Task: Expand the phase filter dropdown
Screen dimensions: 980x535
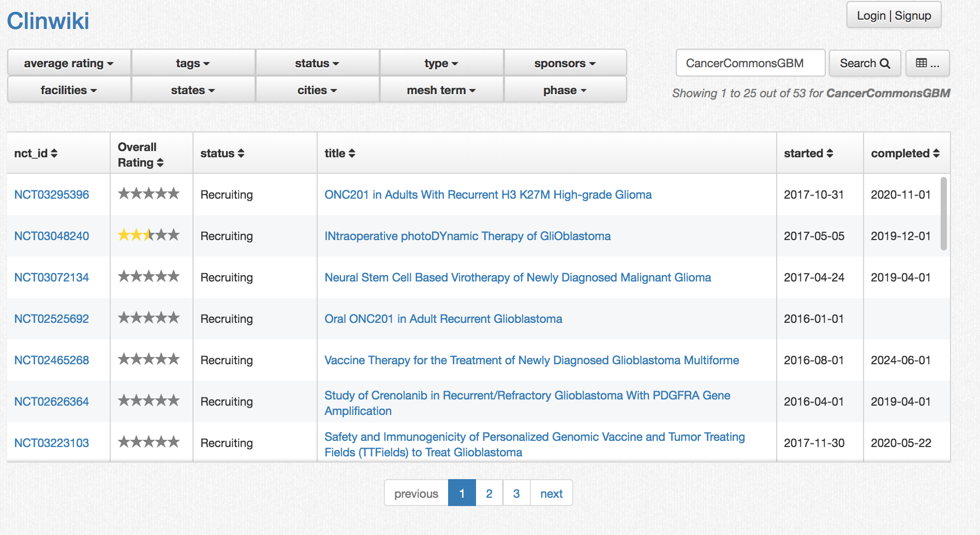Action: point(565,90)
